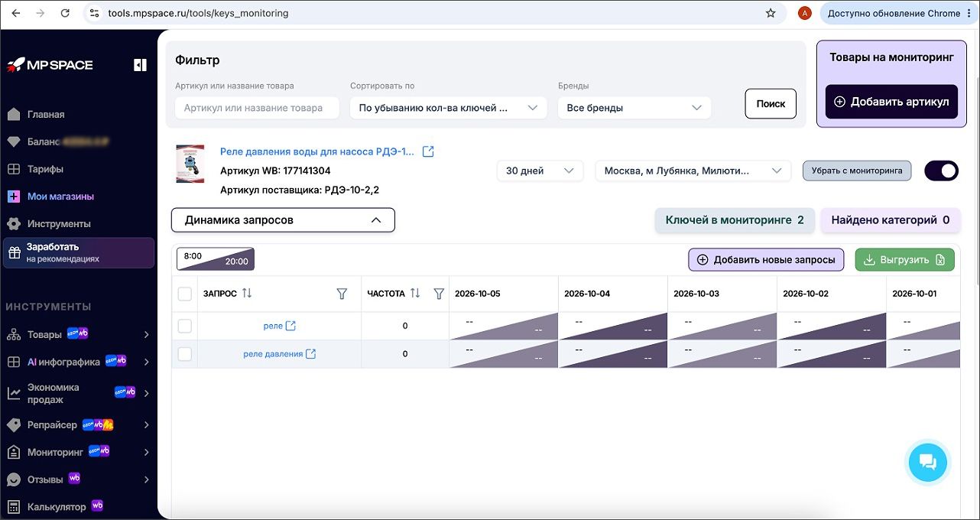Open the 'Сортировать по' dropdown

449,108
